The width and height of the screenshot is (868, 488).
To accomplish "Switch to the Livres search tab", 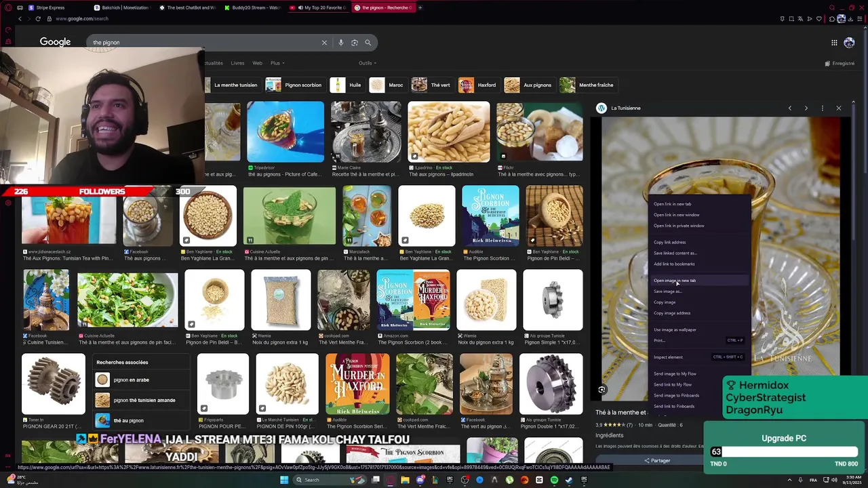I will (237, 63).
